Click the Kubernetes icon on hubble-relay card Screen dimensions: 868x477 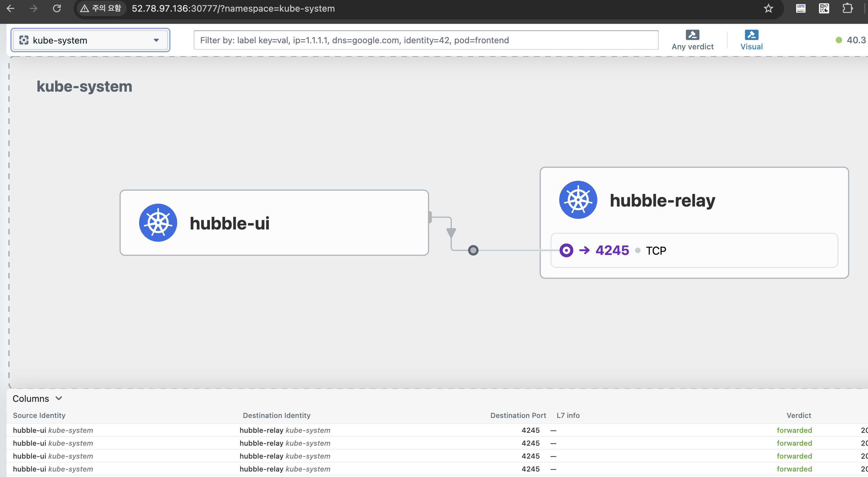(578, 200)
